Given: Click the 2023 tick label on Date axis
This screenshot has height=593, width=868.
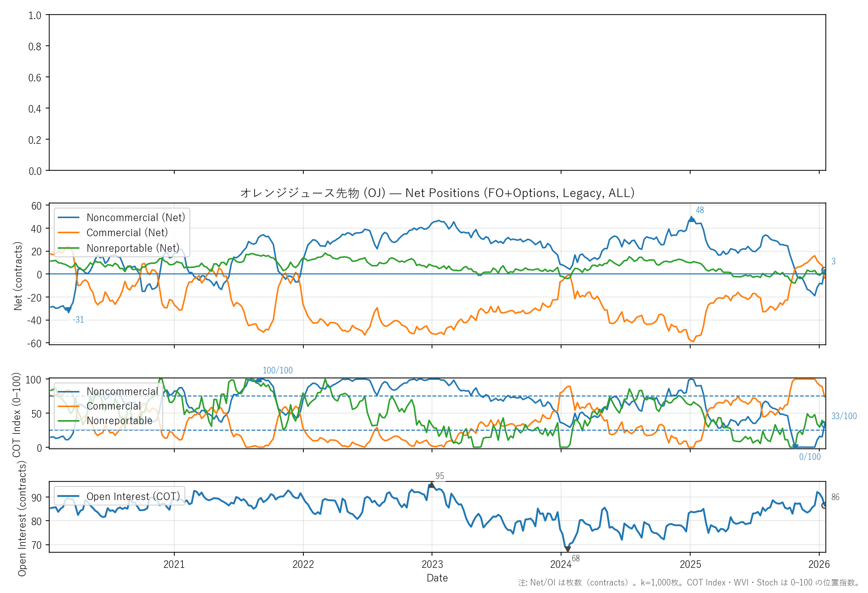Looking at the screenshot, I should click(x=432, y=564).
